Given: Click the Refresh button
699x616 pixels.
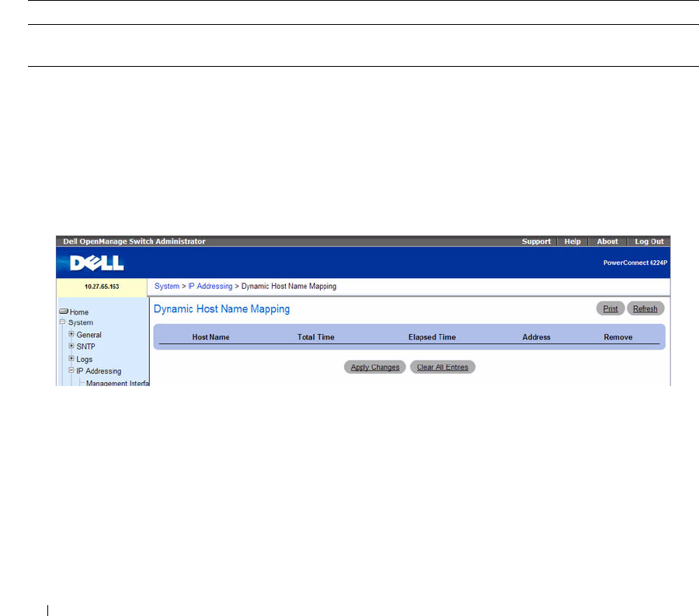Looking at the screenshot, I should (645, 308).
